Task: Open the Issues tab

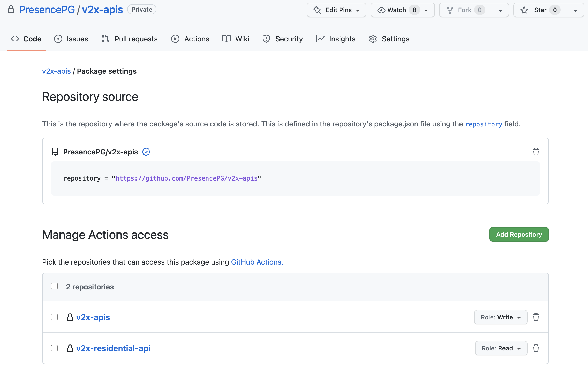Action: (71, 39)
